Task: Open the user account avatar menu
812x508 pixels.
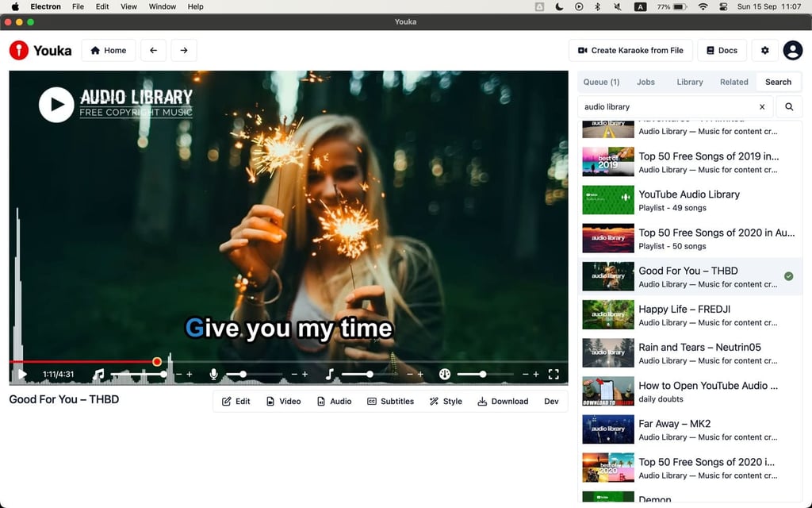Action: coord(792,50)
